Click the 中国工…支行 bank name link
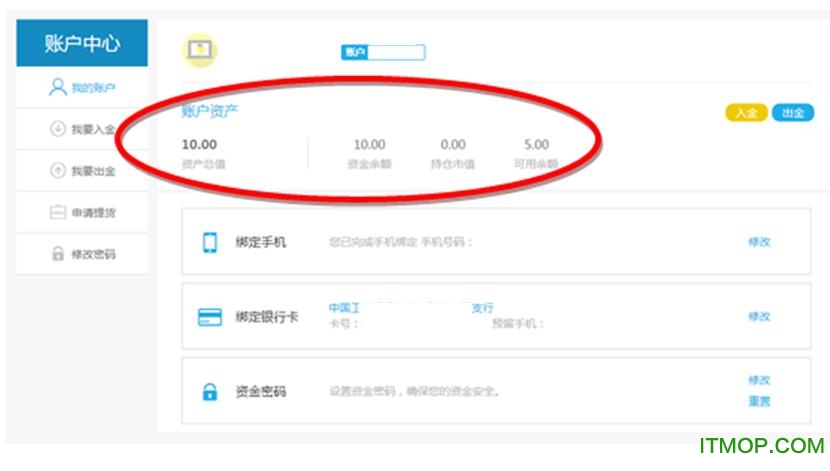This screenshot has width=830, height=471. pos(411,307)
